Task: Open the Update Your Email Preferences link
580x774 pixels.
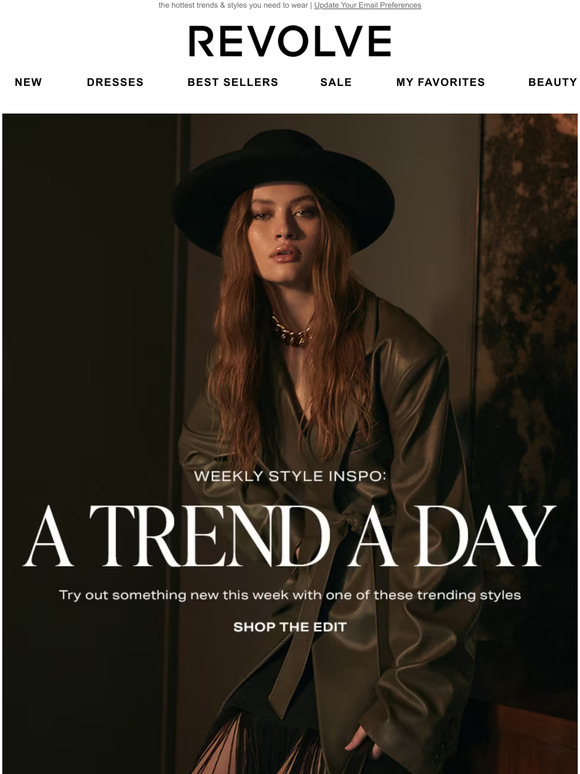Action: pos(367,5)
